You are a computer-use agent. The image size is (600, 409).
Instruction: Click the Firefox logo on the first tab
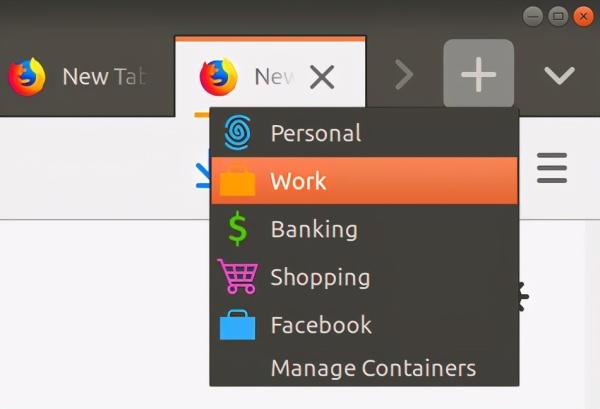point(27,77)
